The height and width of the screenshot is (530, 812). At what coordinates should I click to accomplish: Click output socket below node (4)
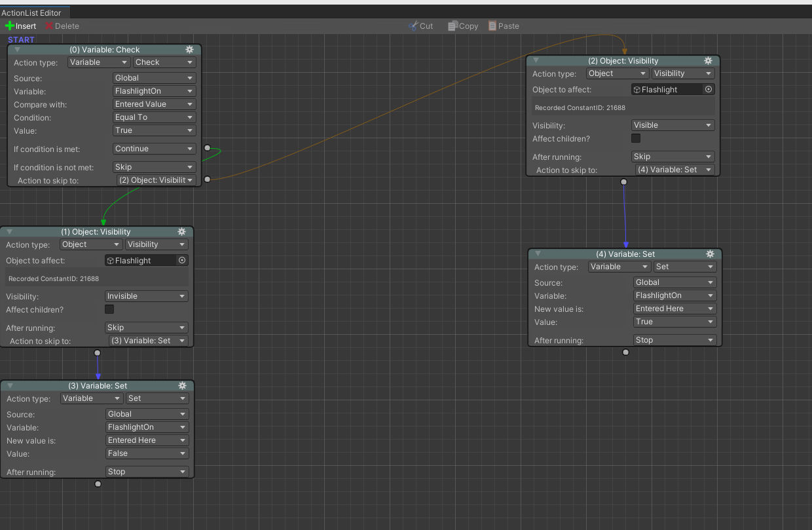pyautogui.click(x=625, y=352)
